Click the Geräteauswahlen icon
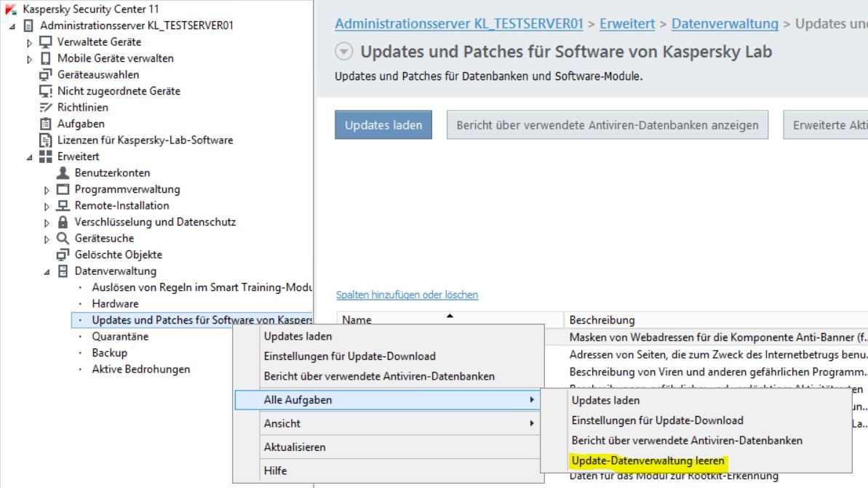Image resolution: width=868 pixels, height=488 pixels. [46, 75]
